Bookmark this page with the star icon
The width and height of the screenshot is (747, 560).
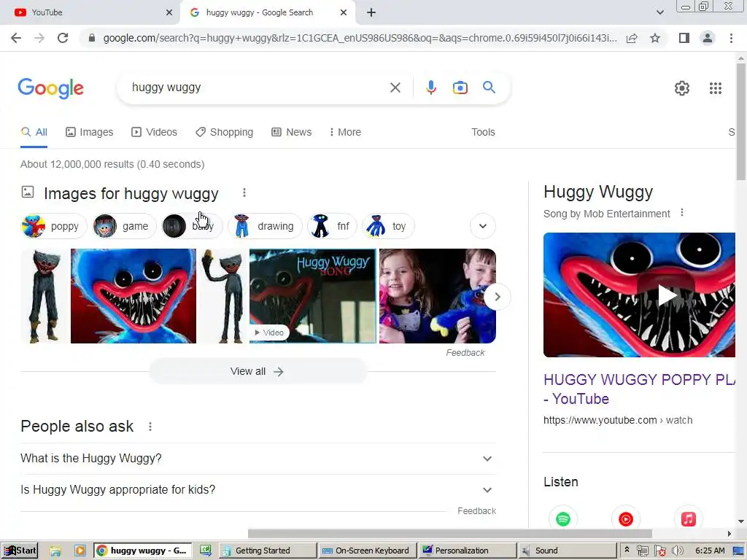[655, 38]
